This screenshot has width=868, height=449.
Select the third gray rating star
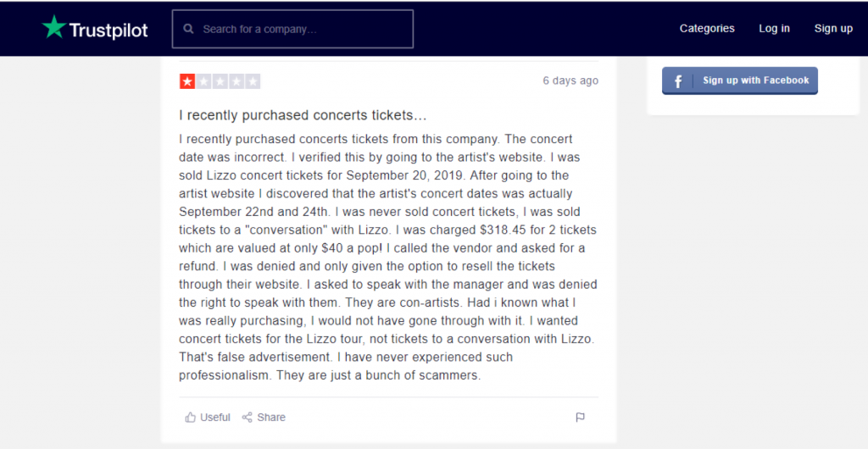coord(220,82)
